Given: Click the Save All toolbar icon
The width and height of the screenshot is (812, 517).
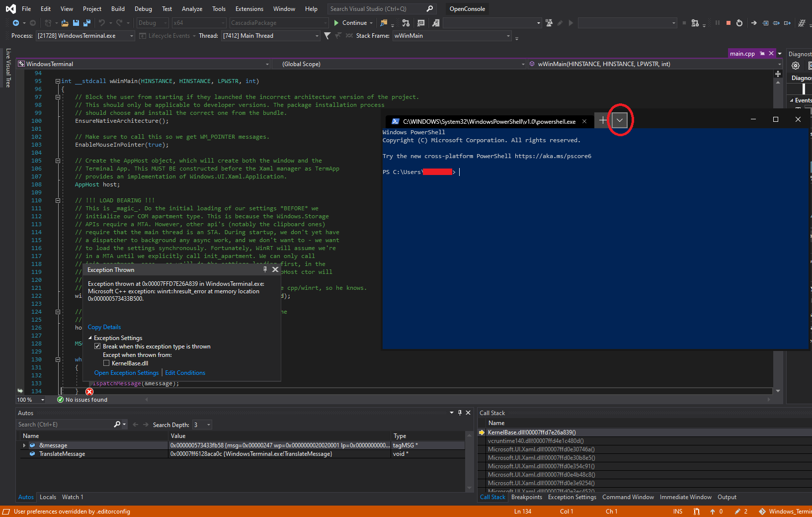Looking at the screenshot, I should point(86,22).
